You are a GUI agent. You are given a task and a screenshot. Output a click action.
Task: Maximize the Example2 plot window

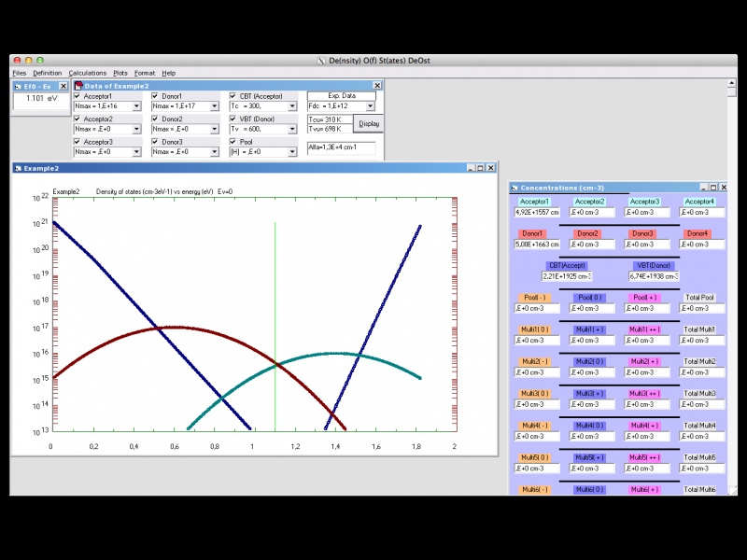[480, 168]
